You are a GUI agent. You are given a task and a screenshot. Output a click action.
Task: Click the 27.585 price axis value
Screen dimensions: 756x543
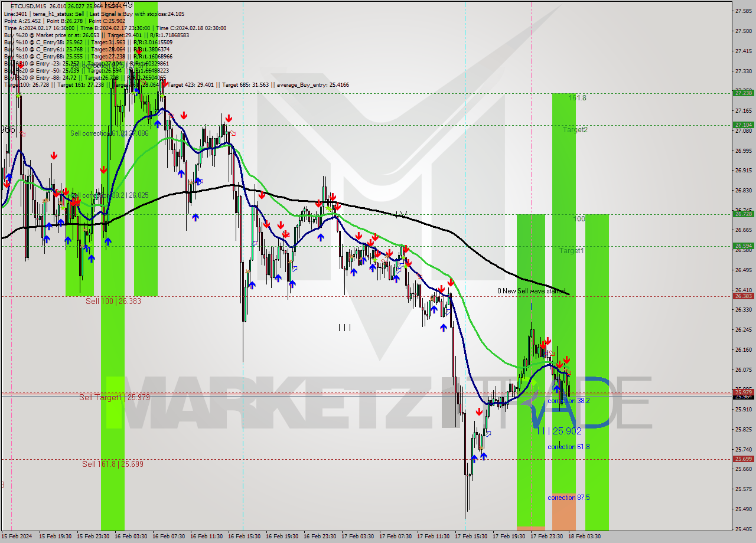point(743,11)
